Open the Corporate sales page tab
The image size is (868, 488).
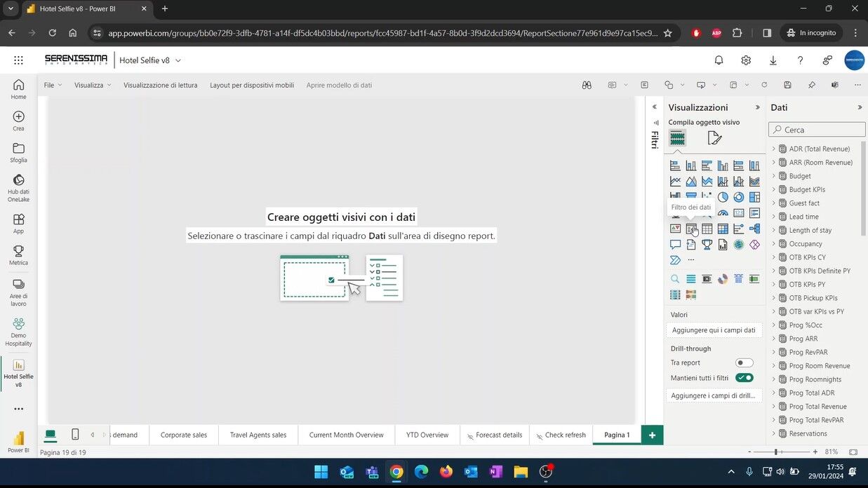[184, 435]
